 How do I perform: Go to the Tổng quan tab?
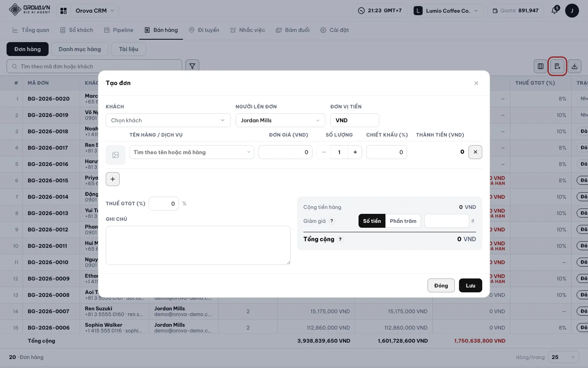point(31,30)
